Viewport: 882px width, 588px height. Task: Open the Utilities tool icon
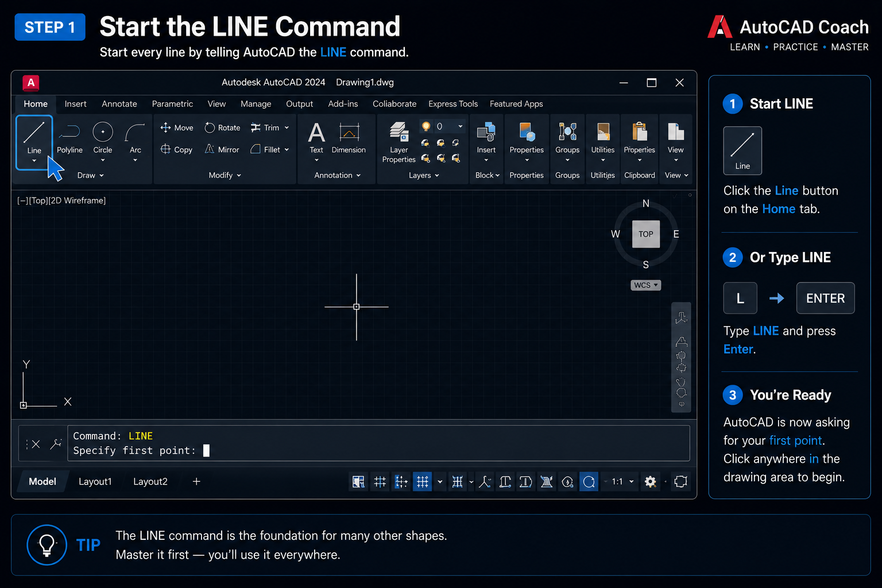click(603, 132)
